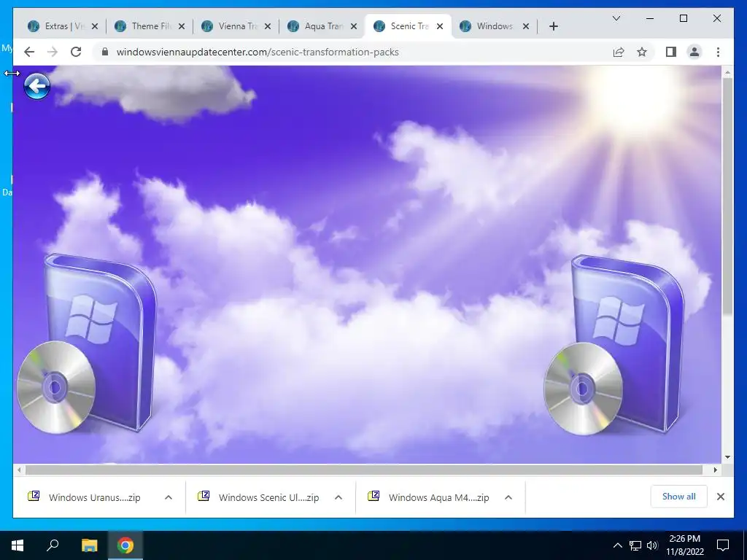Open File Explorer from the taskbar
This screenshot has height=560, width=747.
point(89,545)
